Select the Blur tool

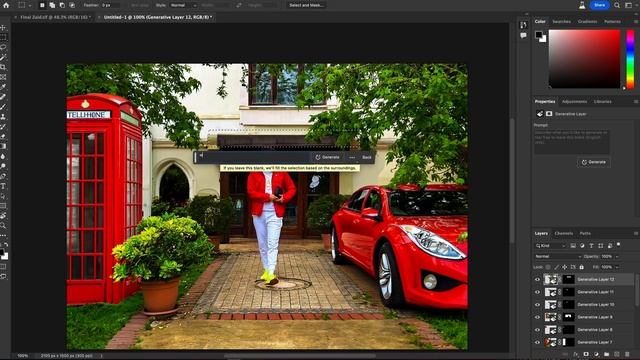3,156
